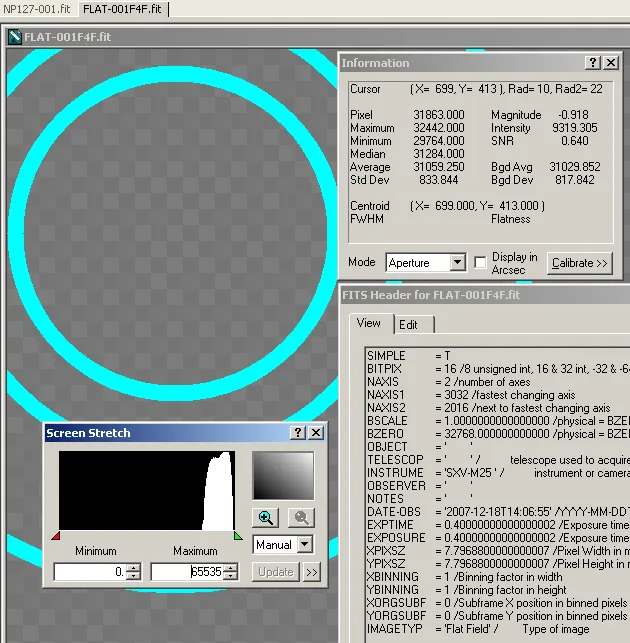This screenshot has height=643, width=630.
Task: Open the Mode Aperture dropdown
Action: click(457, 263)
